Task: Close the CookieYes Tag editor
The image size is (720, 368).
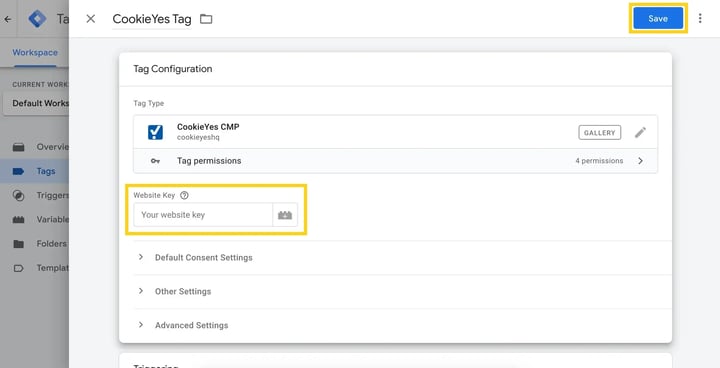Action: click(91, 19)
